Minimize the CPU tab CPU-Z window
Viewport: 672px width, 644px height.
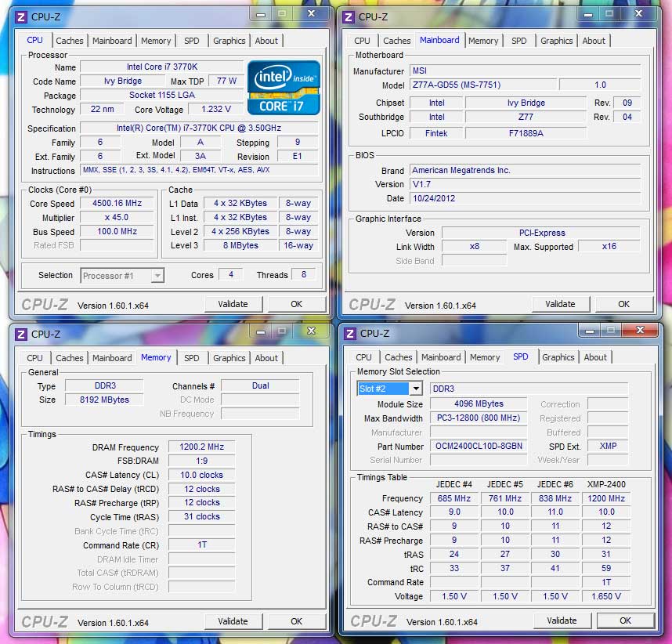click(261, 14)
